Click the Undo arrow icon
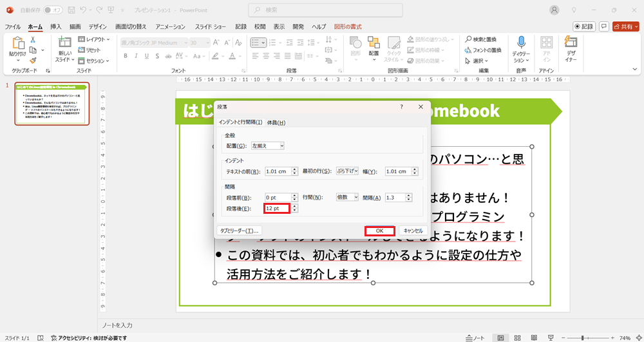This screenshot has height=342, width=644. tap(83, 10)
